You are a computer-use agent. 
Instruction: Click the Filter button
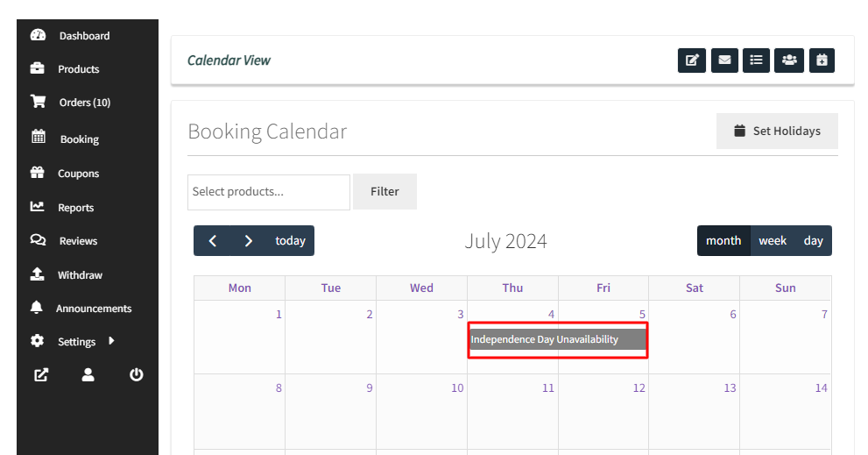385,192
